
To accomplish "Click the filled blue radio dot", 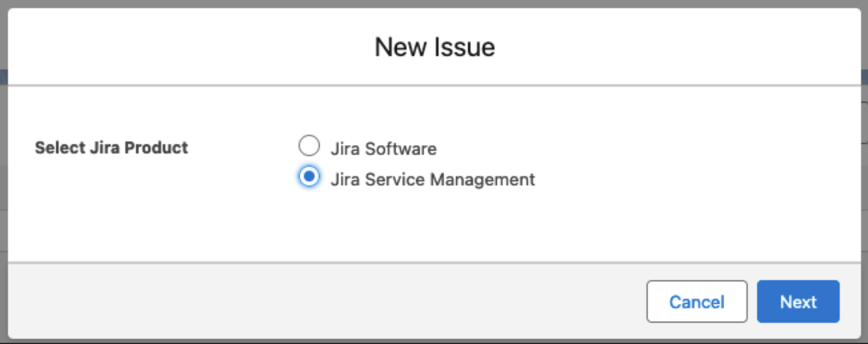I will 309,177.
